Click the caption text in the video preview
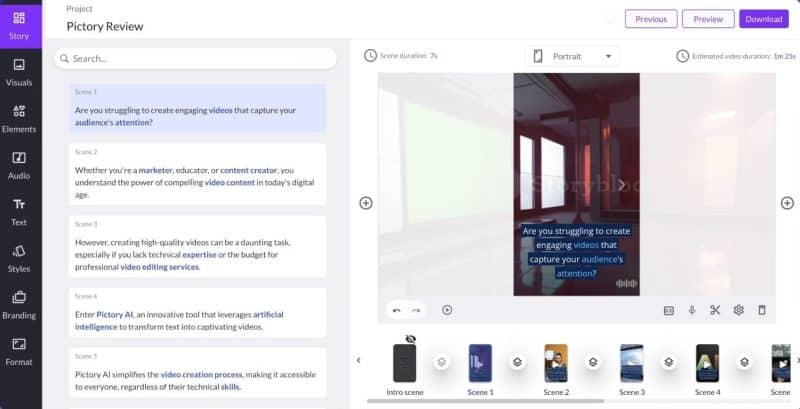 576,252
